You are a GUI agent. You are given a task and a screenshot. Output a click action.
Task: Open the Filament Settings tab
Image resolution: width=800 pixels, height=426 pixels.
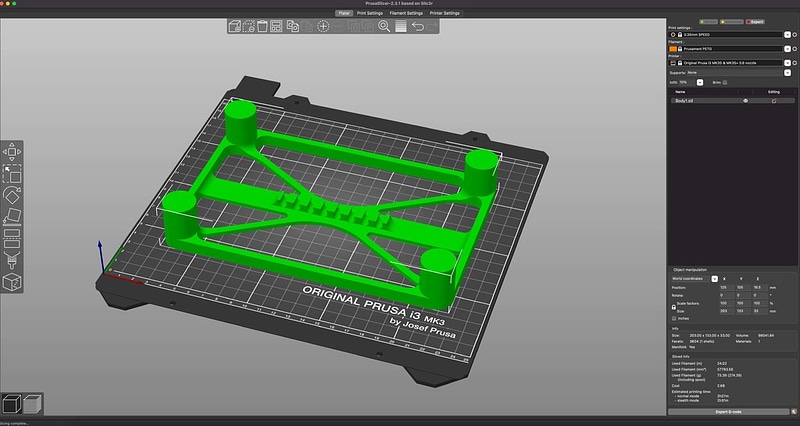[x=406, y=13]
